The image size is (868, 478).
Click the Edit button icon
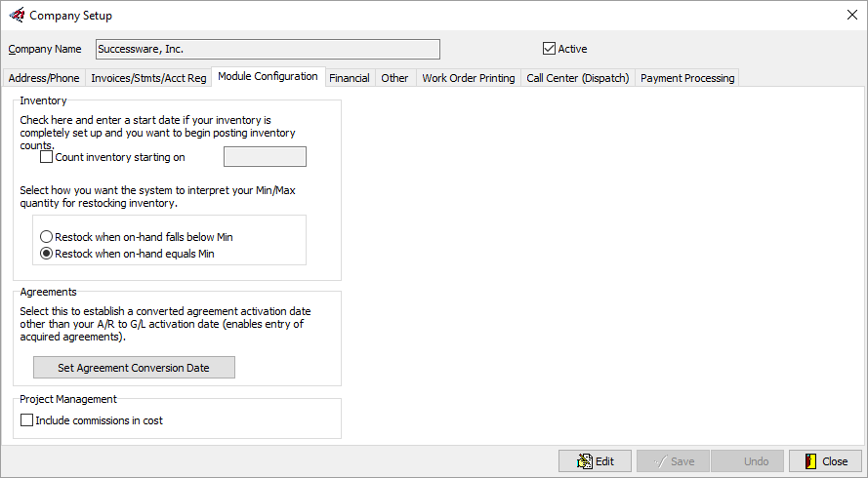point(585,460)
